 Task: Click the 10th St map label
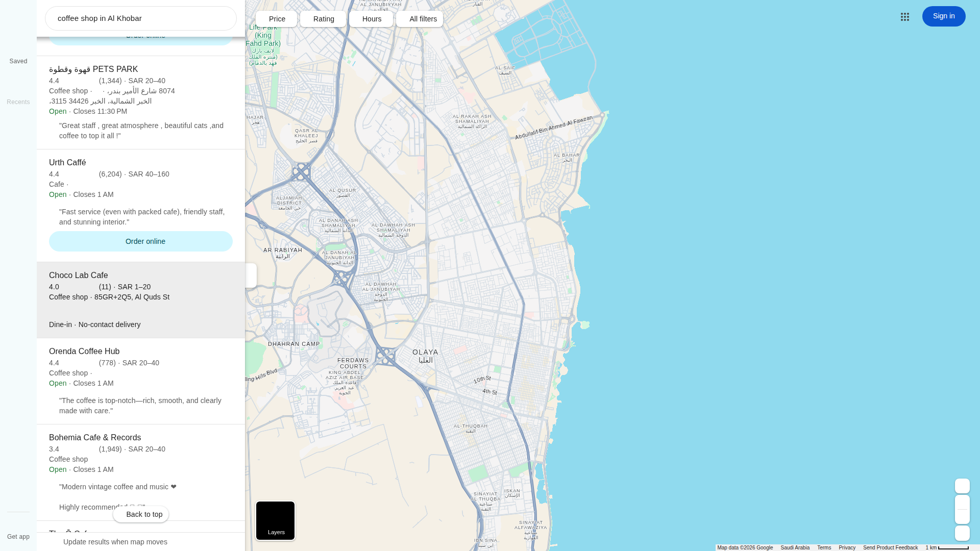pos(482,380)
